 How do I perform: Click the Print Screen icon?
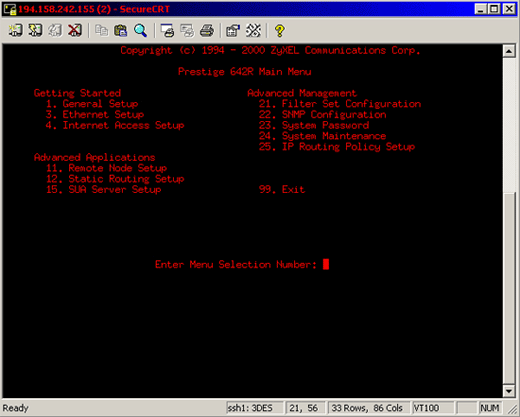point(167,30)
